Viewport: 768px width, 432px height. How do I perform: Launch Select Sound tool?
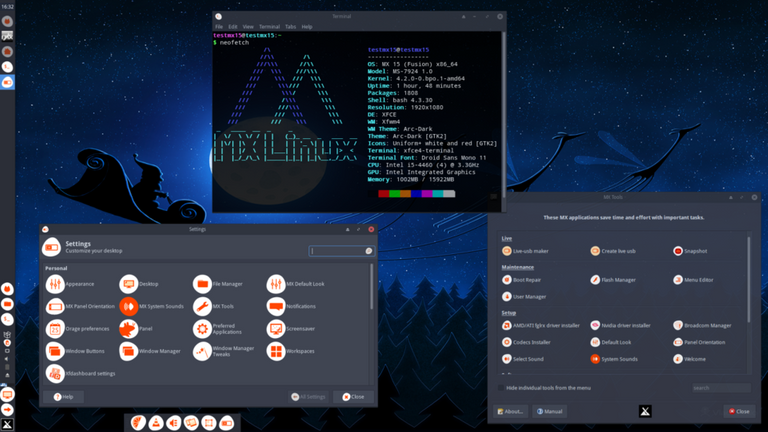[523, 359]
